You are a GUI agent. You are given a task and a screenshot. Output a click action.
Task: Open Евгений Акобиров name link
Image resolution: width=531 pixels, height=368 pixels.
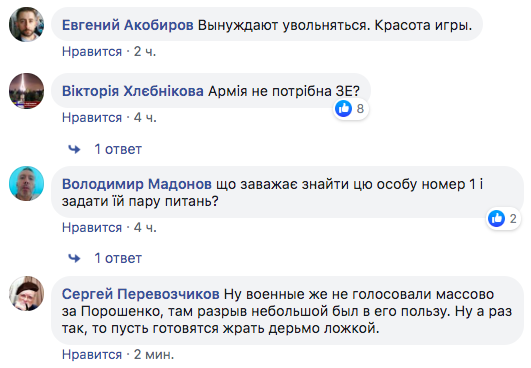(x=128, y=25)
